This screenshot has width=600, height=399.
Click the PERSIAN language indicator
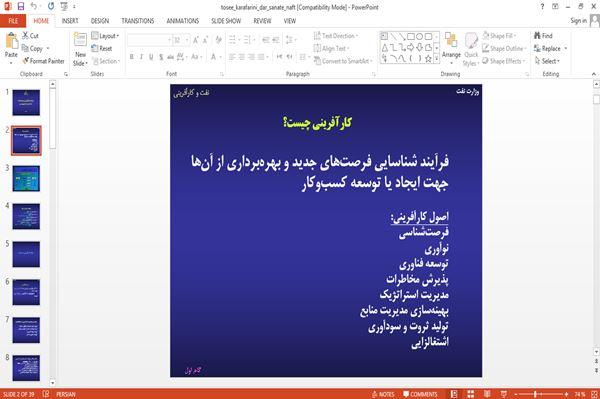(x=65, y=394)
